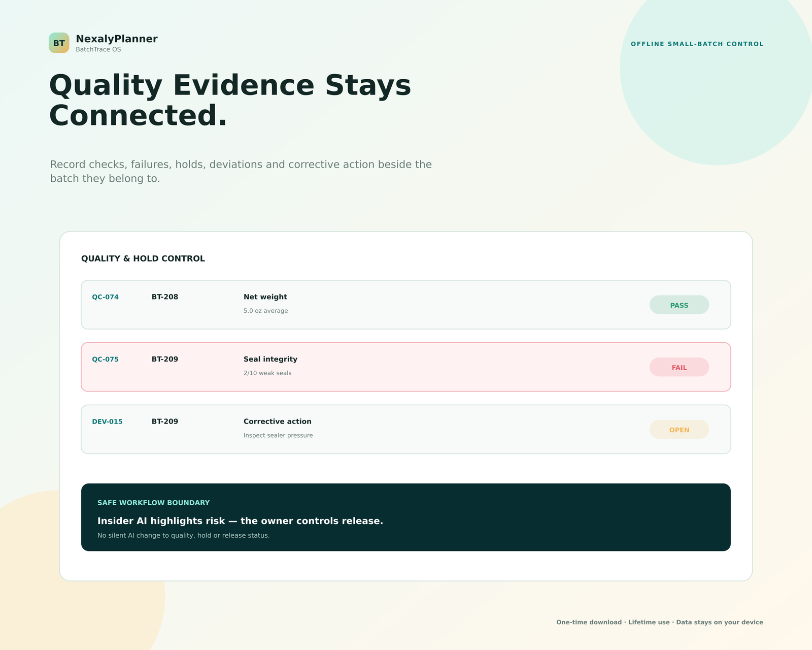Click the One-time download footer text
812x650 pixels.
pyautogui.click(x=660, y=622)
